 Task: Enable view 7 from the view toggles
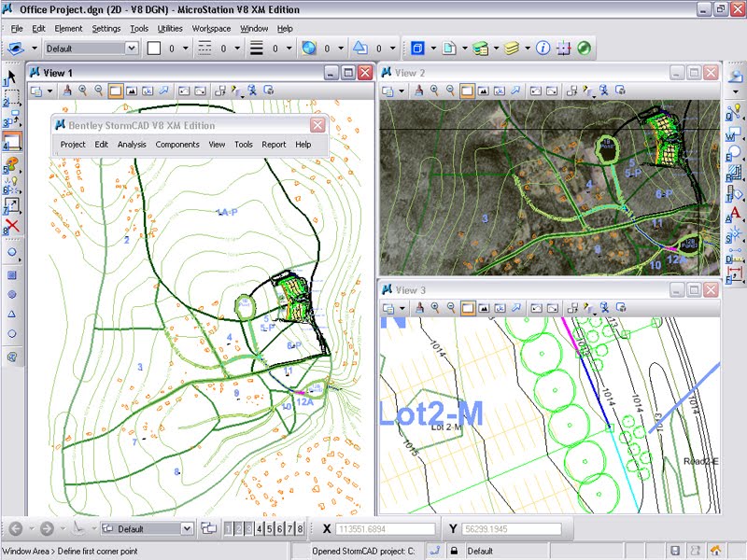click(x=289, y=527)
